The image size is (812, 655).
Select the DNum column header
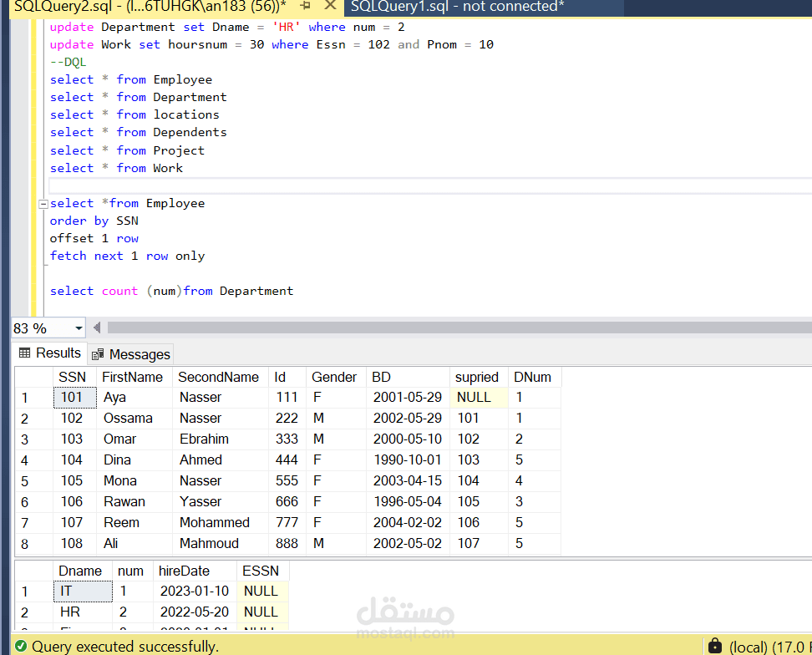(x=535, y=377)
